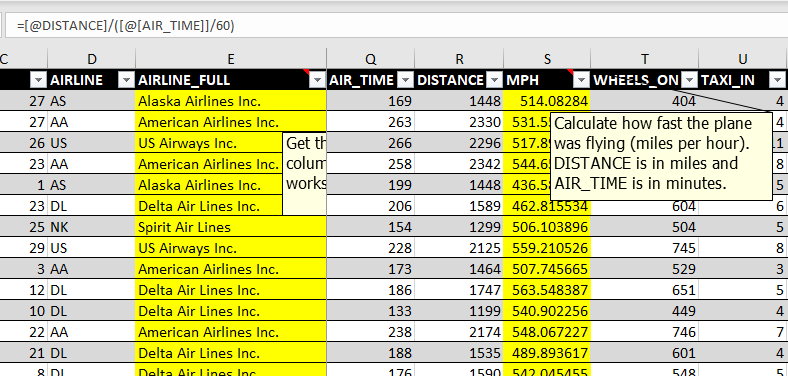Click into the formula bar text
Image resolution: width=788 pixels, height=376 pixels.
(126, 26)
